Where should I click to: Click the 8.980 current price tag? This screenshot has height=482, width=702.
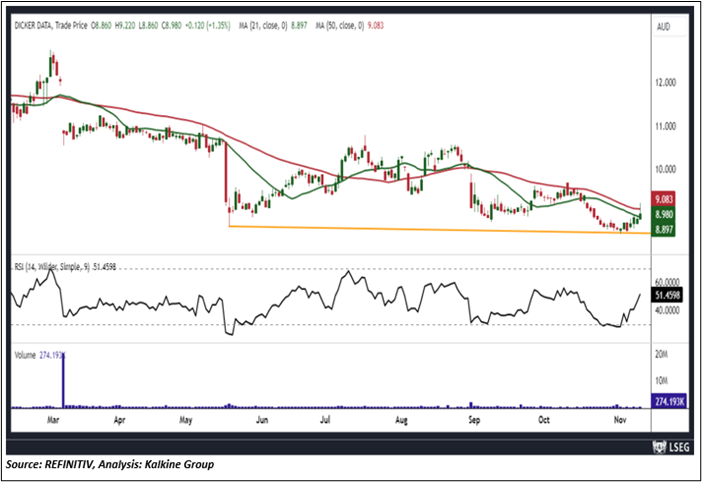click(663, 214)
